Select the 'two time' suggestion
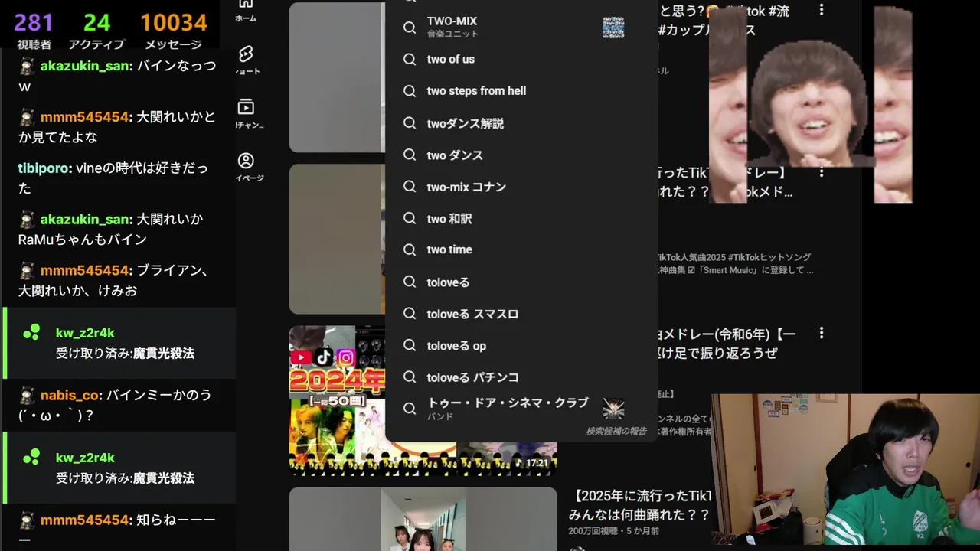This screenshot has width=980, height=551. tap(521, 249)
